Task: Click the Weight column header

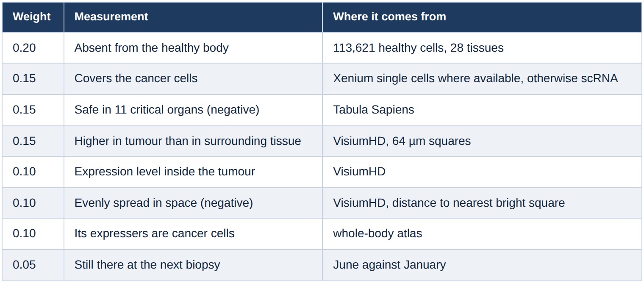Action: click(33, 17)
